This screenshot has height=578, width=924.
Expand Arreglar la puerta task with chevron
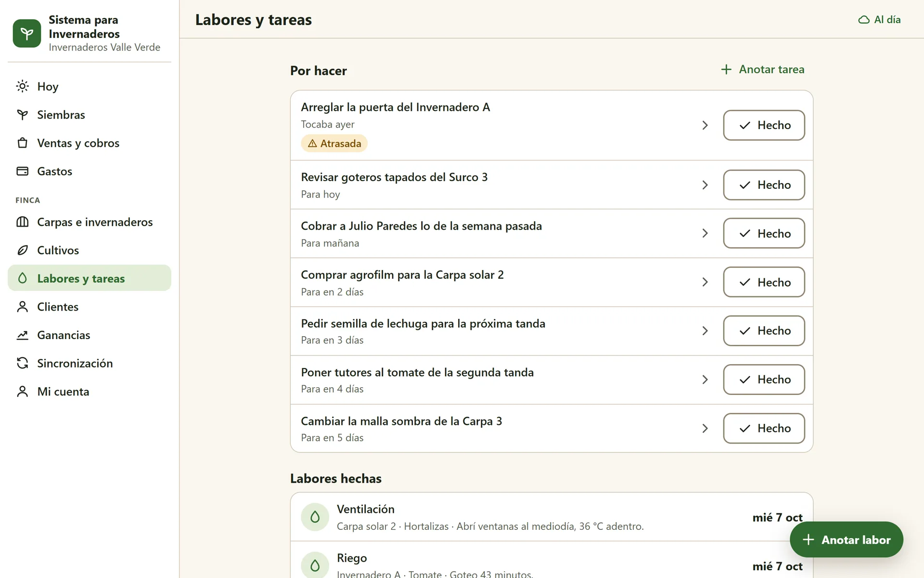(705, 125)
